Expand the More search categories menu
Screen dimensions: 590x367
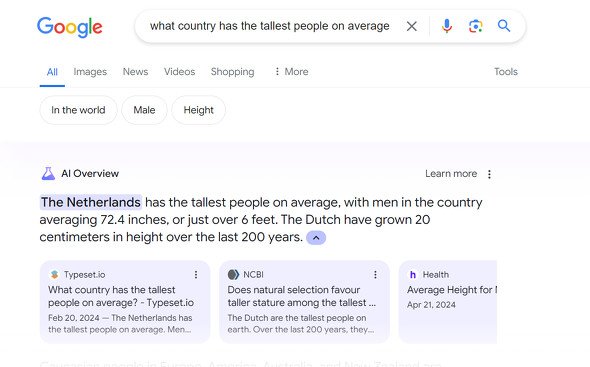(292, 72)
